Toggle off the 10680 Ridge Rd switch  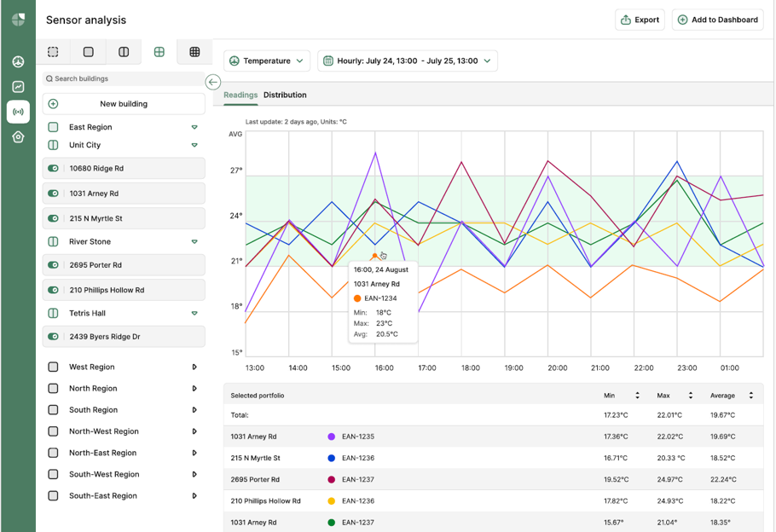point(54,169)
